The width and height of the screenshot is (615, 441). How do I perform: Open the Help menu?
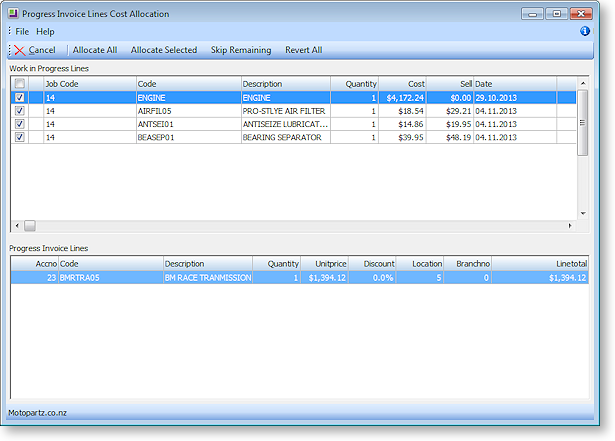[45, 32]
